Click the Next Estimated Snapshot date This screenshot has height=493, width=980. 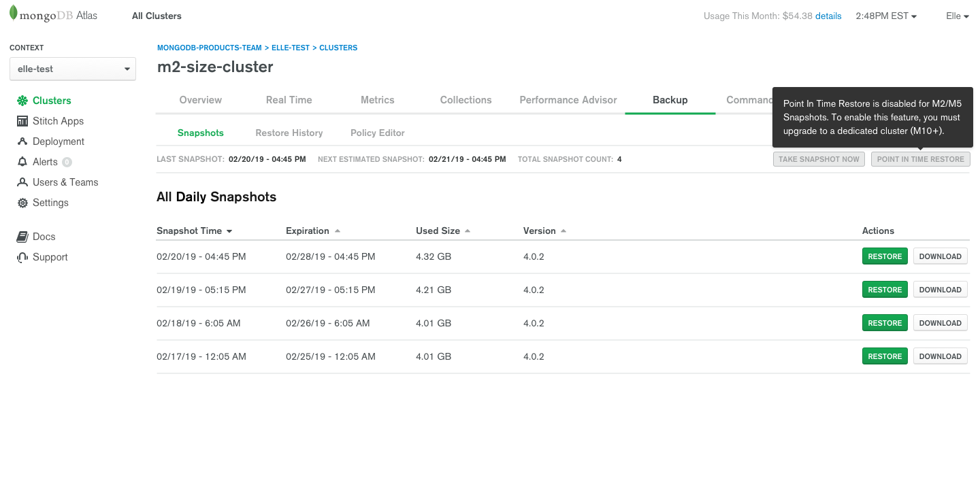click(x=468, y=159)
